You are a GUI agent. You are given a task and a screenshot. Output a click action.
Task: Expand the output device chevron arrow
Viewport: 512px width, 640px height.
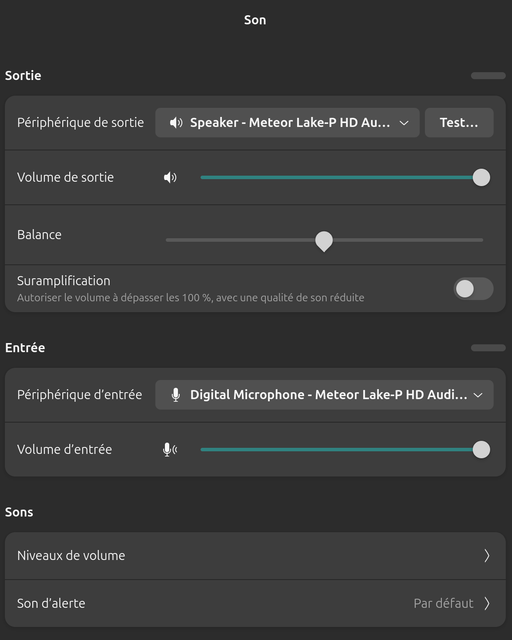404,123
